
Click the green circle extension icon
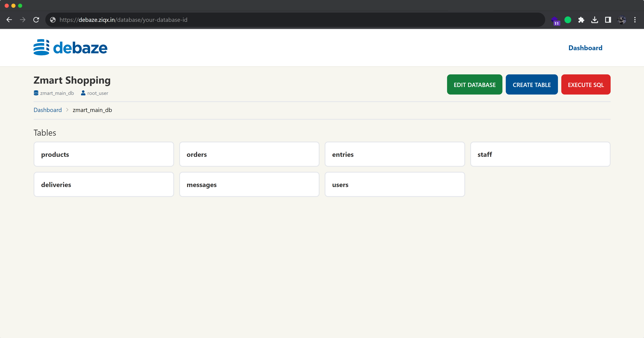(568, 20)
